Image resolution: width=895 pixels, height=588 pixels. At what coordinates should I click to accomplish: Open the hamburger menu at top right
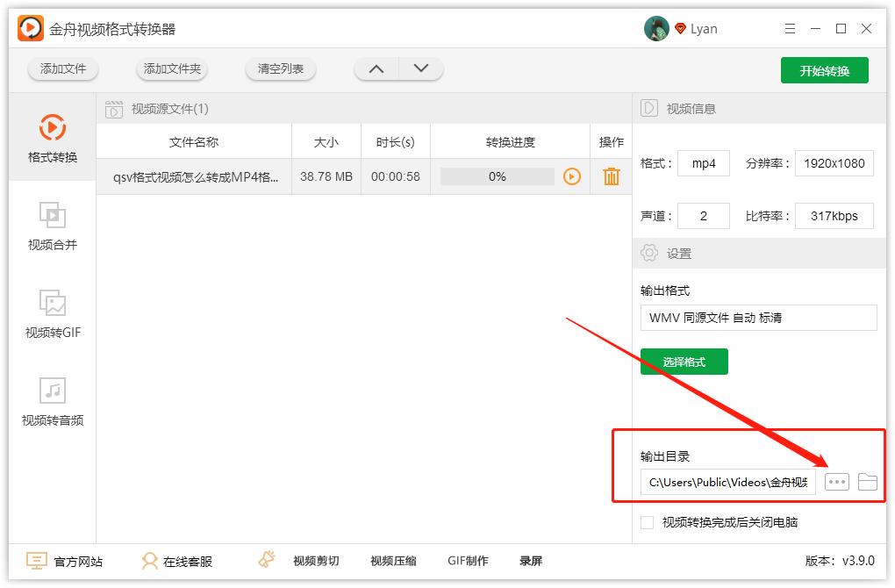click(x=789, y=28)
